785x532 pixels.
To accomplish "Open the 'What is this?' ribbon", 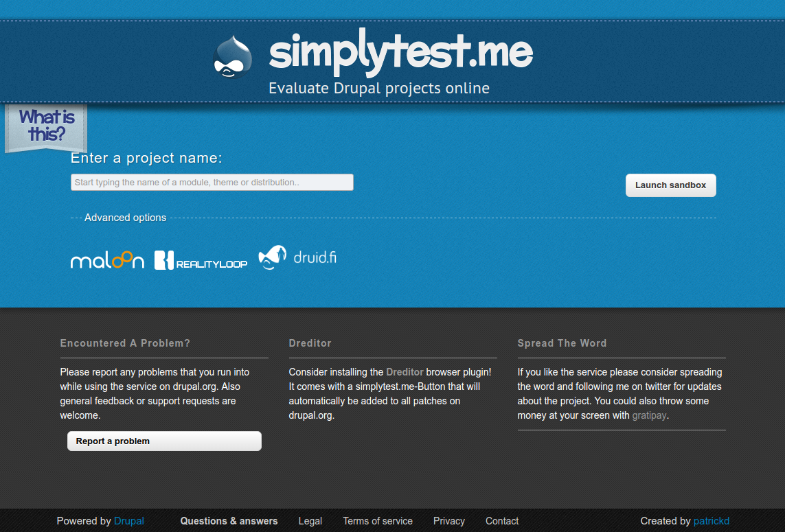I will coord(46,127).
